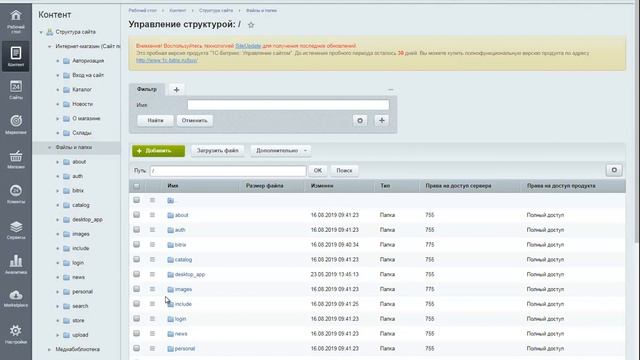640x360 pixels.
Task: Open the actions menu for catalog row
Action: [152, 259]
